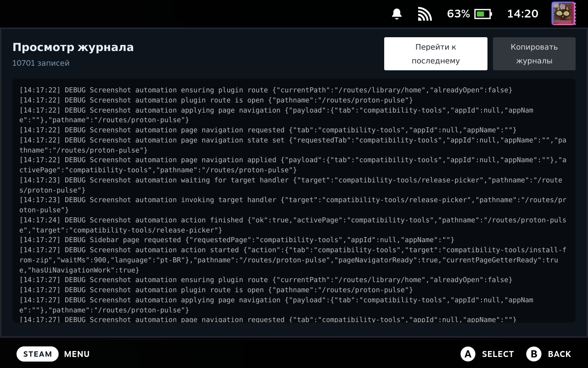Click the battery status icon

483,14
